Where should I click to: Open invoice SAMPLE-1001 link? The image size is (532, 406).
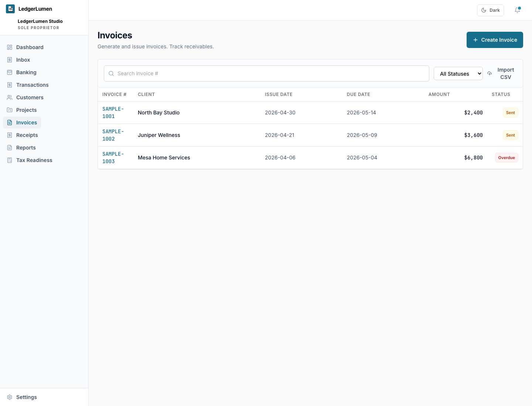tap(113, 113)
